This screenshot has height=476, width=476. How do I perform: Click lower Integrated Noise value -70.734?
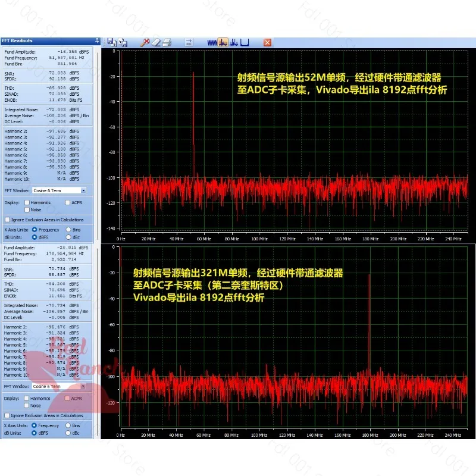pos(55,305)
